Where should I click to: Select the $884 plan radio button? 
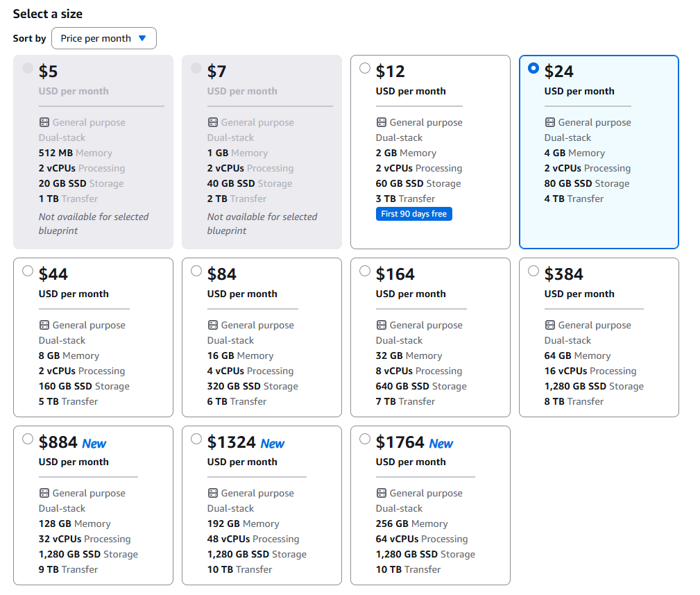click(28, 439)
